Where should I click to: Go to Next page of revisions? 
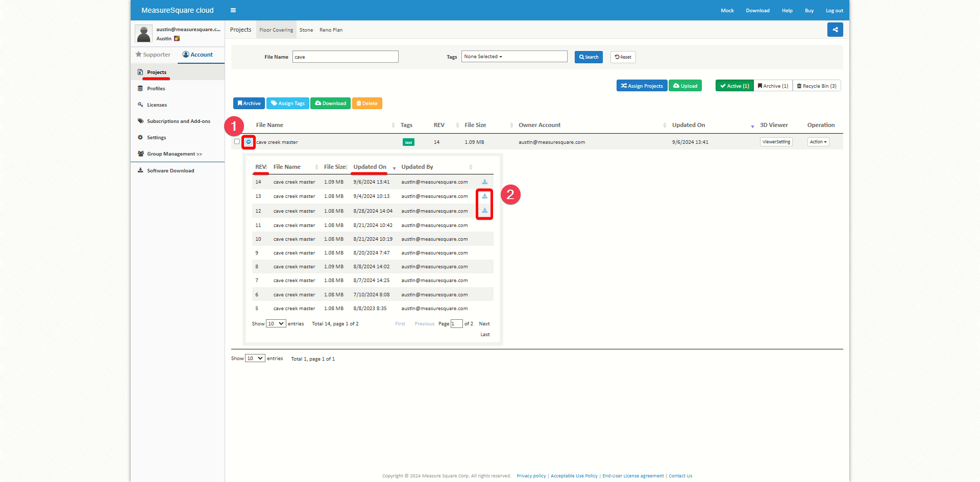[484, 324]
